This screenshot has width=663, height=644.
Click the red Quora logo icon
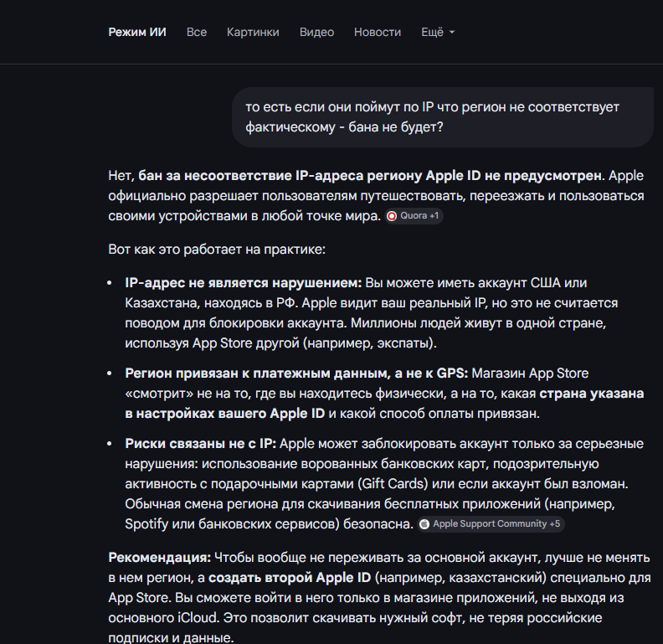(x=392, y=216)
